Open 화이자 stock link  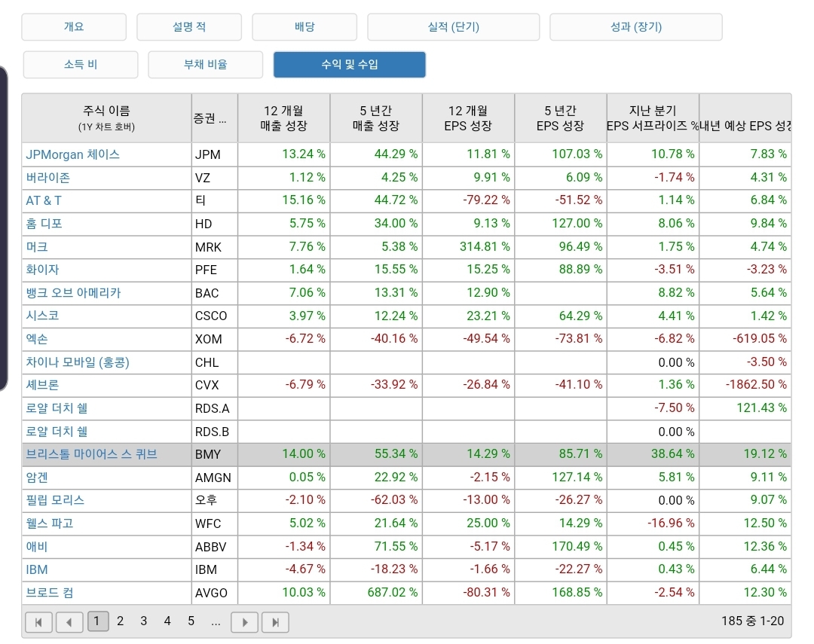click(42, 270)
